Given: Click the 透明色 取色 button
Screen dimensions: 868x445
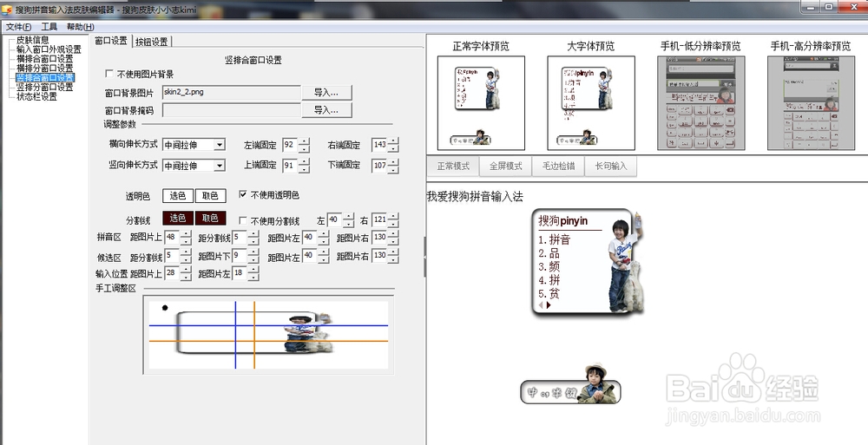Looking at the screenshot, I should (210, 195).
